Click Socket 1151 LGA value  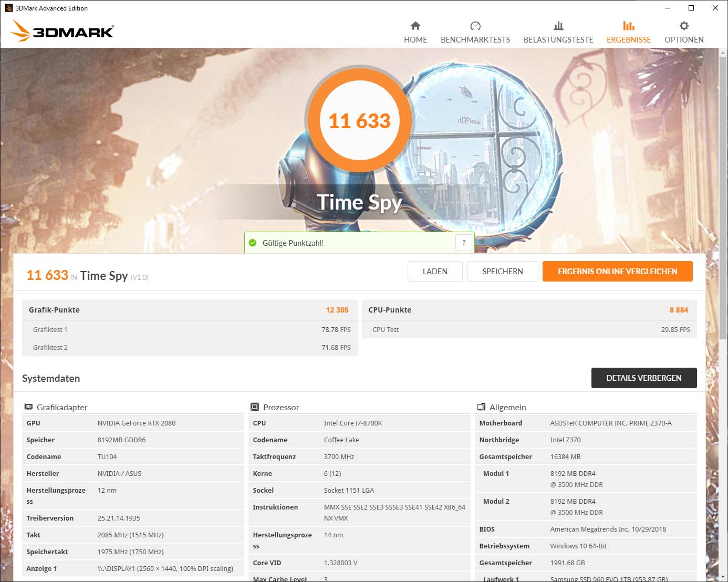(349, 490)
